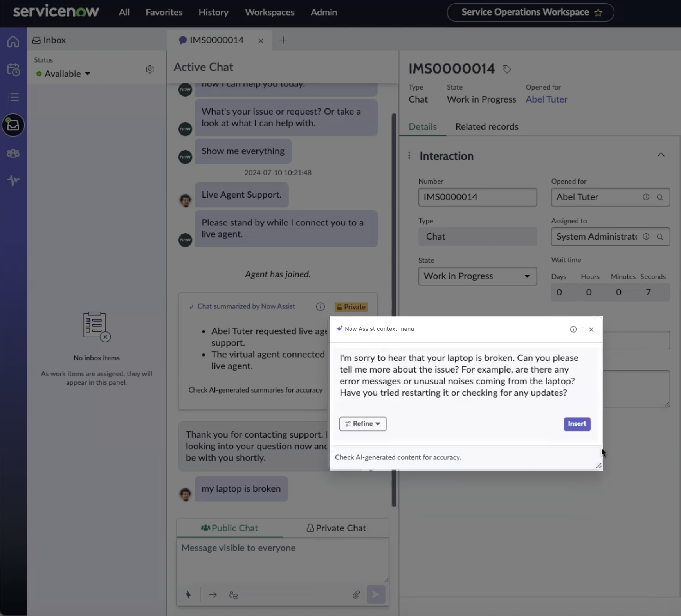
Task: Open the schedule calendar sidebar icon
Action: (13, 70)
